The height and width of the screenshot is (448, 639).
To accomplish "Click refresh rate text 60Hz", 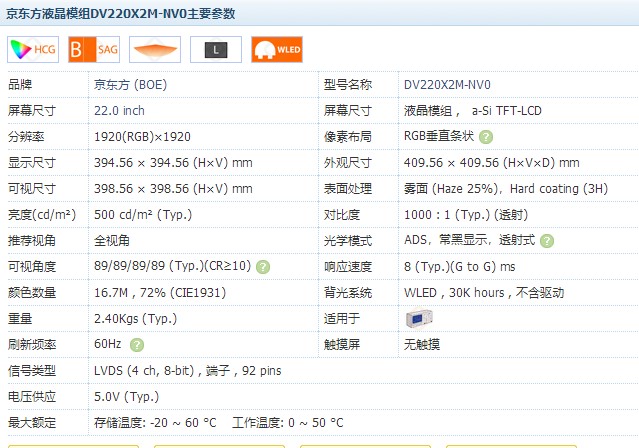I will coord(108,344).
